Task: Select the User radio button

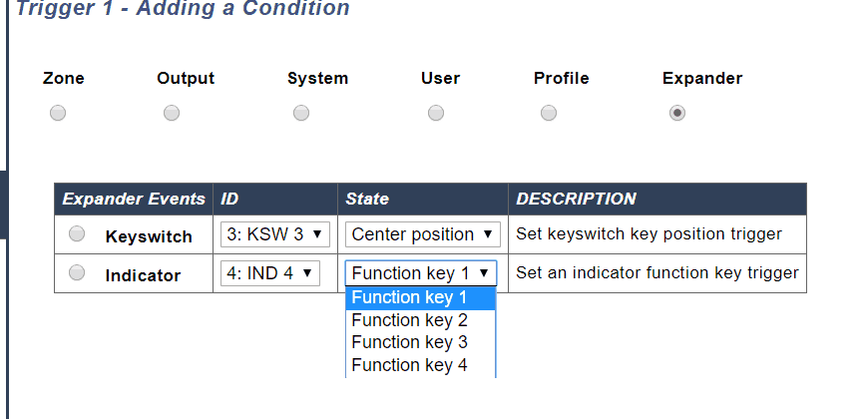Action: coord(436,114)
